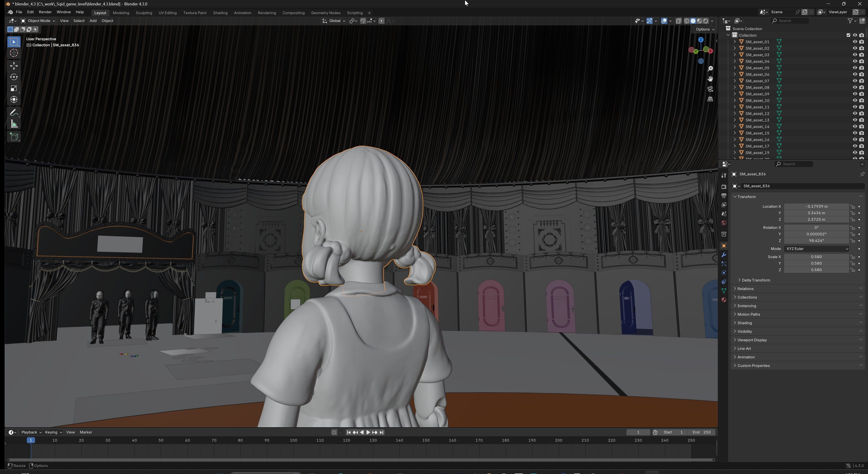Viewport: 868px width, 474px height.
Task: Activate the Annotate pencil tool
Action: point(14,112)
